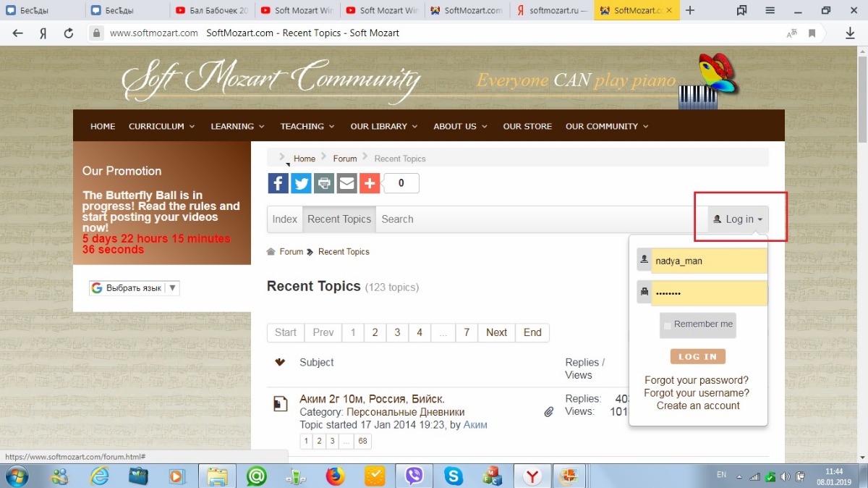The width and height of the screenshot is (868, 488).
Task: Click the LOG IN button
Action: (697, 356)
